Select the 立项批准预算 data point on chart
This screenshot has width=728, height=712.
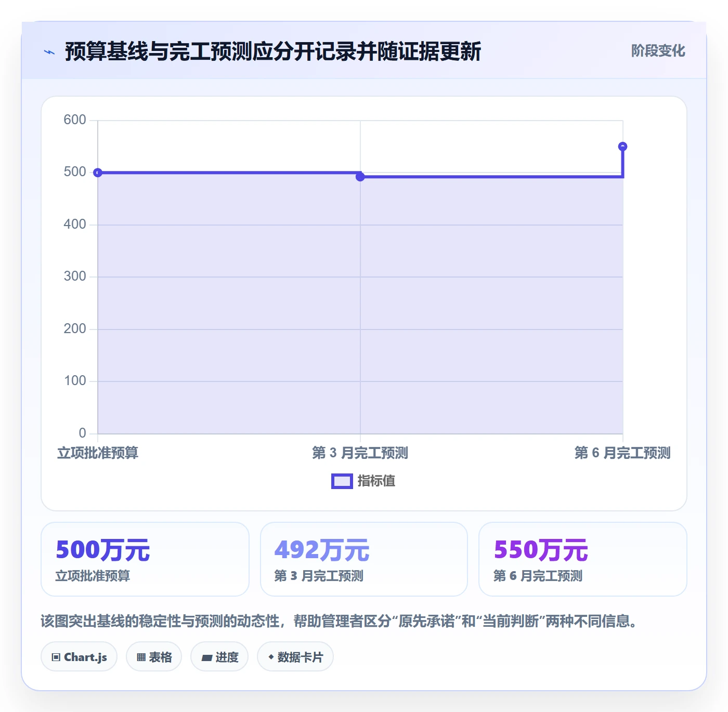(98, 173)
